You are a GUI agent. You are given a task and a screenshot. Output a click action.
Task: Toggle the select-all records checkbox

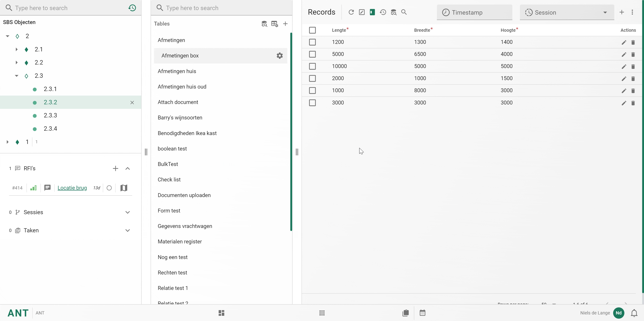312,30
